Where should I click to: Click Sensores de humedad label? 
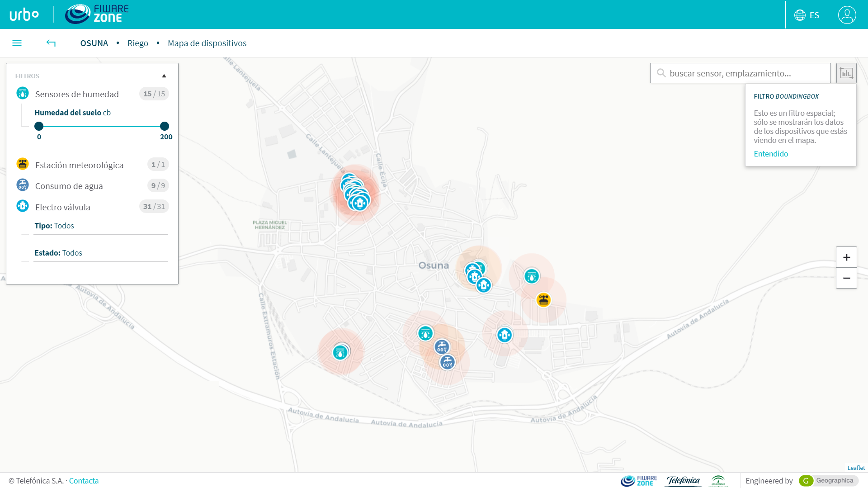(77, 94)
